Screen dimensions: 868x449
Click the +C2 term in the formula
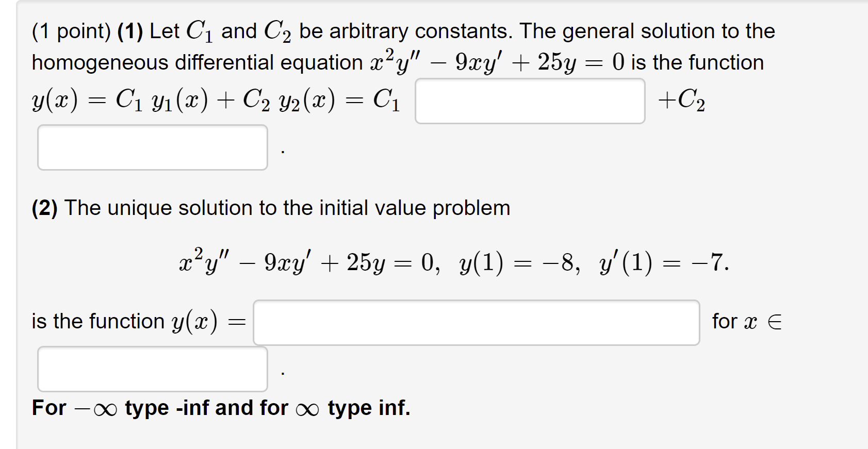pyautogui.click(x=681, y=101)
